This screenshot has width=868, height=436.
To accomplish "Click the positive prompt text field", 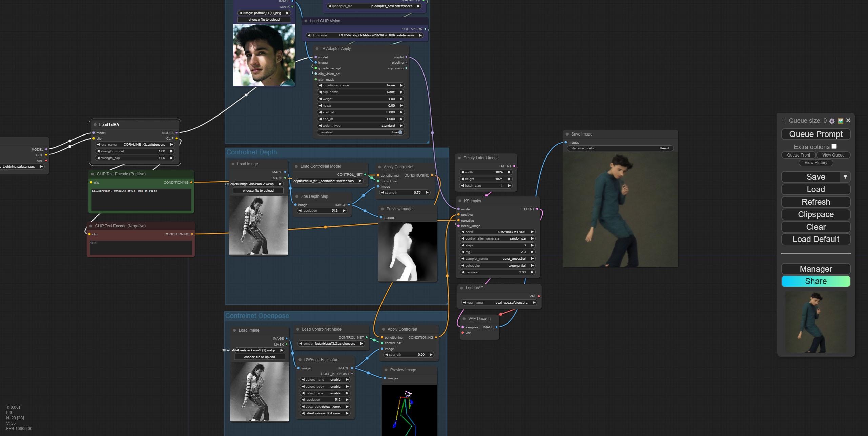I will (x=141, y=199).
